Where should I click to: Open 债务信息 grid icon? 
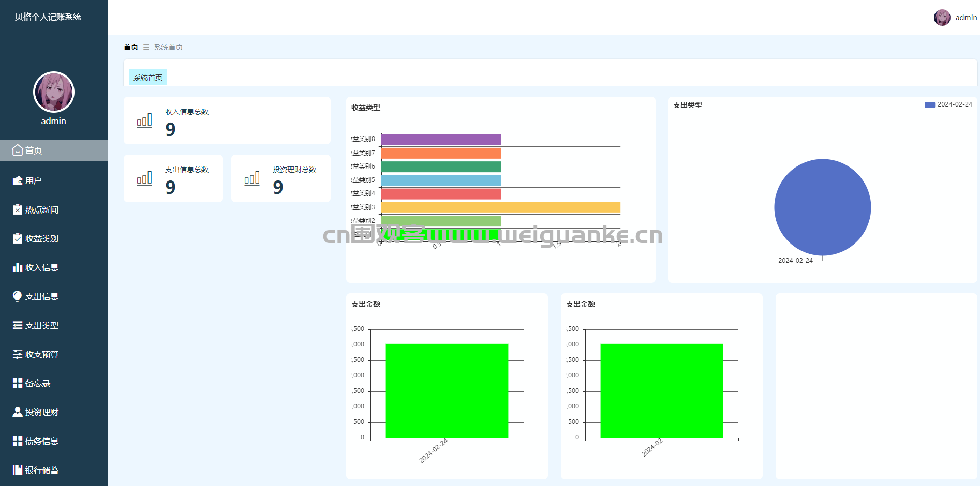coord(18,441)
